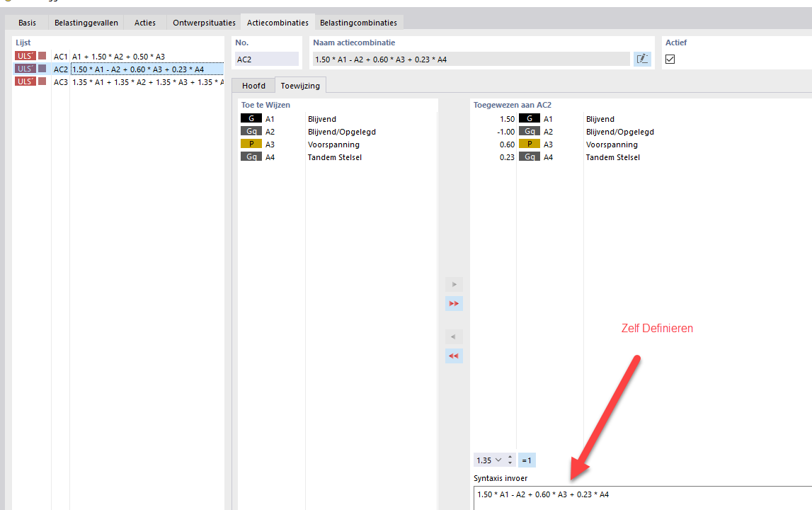Click the double left arrow remove all button
This screenshot has width=812, height=510.
pyautogui.click(x=454, y=356)
